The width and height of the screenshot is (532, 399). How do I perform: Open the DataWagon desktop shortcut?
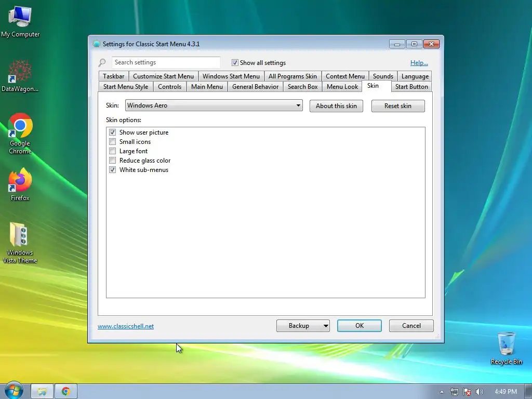click(x=20, y=76)
